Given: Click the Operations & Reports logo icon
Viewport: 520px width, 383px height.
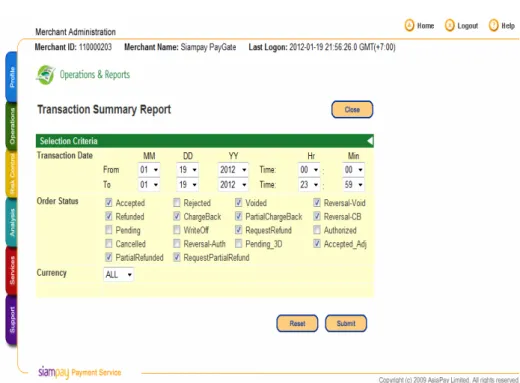Looking at the screenshot, I should pos(46,75).
